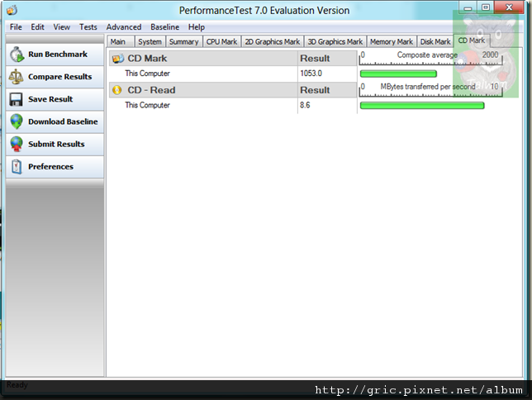Choose Save Result in sidebar

pos(55,99)
